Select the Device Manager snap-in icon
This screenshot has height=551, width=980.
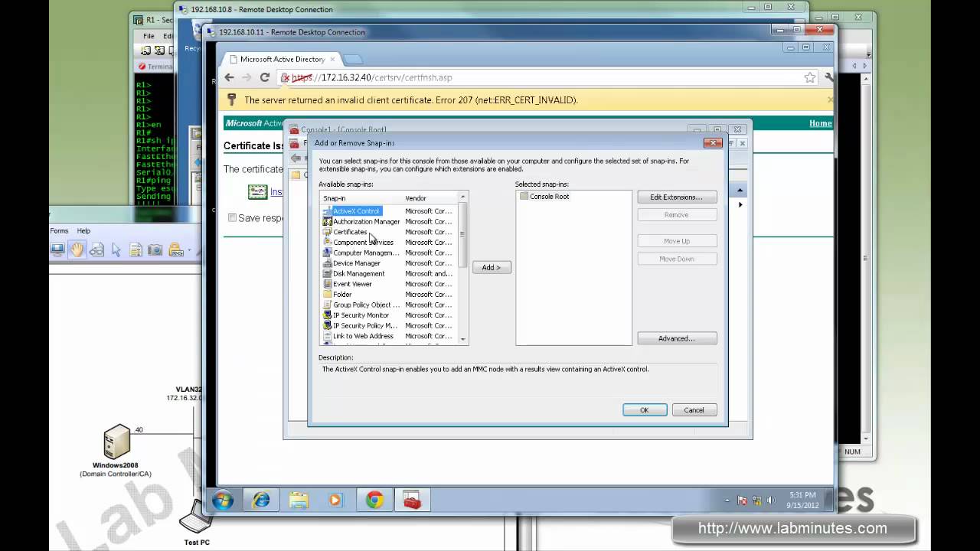[x=327, y=263]
